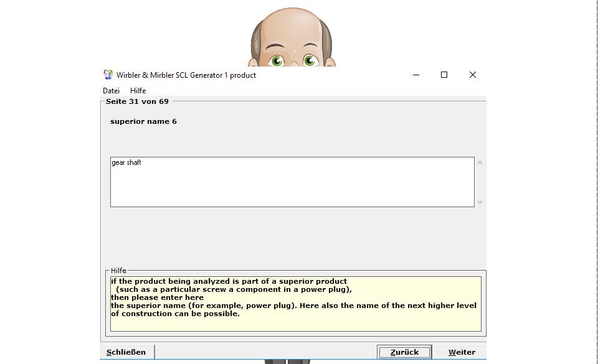Click the Schließen button
The image size is (598, 364).
(126, 352)
